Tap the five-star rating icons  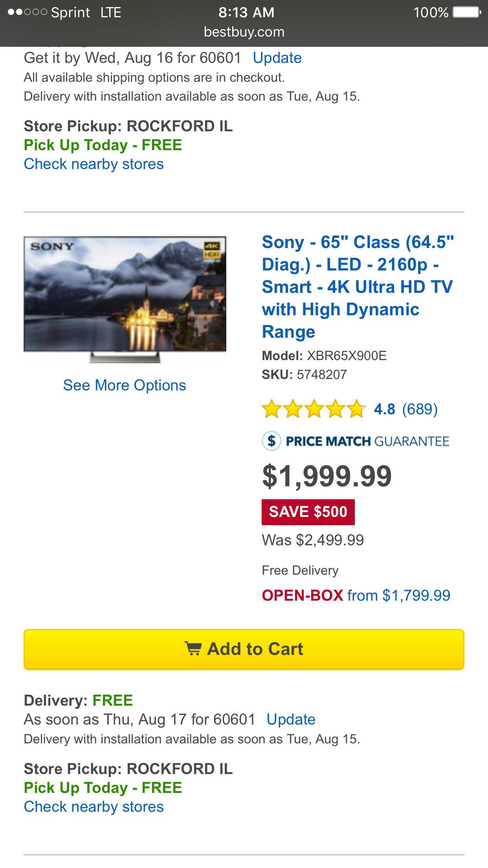pyautogui.click(x=314, y=409)
